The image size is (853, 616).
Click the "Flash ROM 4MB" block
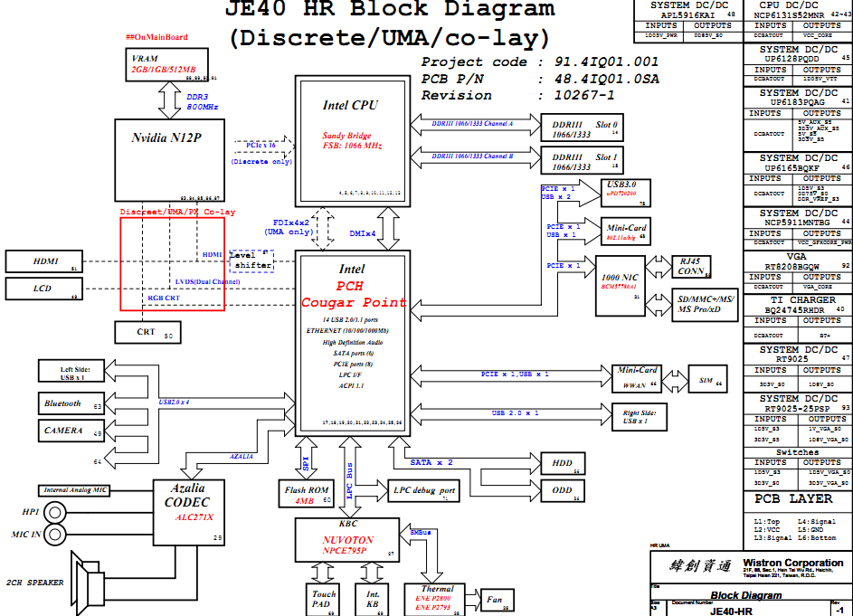(x=306, y=494)
